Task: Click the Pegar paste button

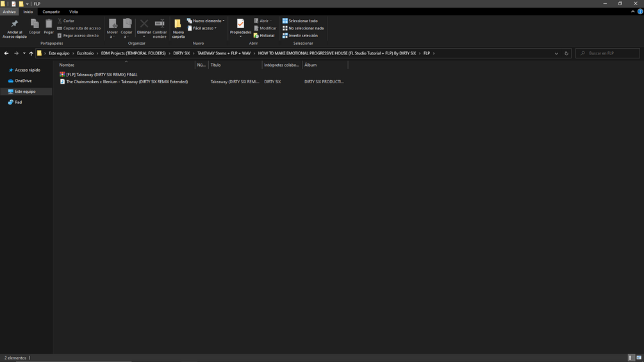Action: pyautogui.click(x=49, y=27)
